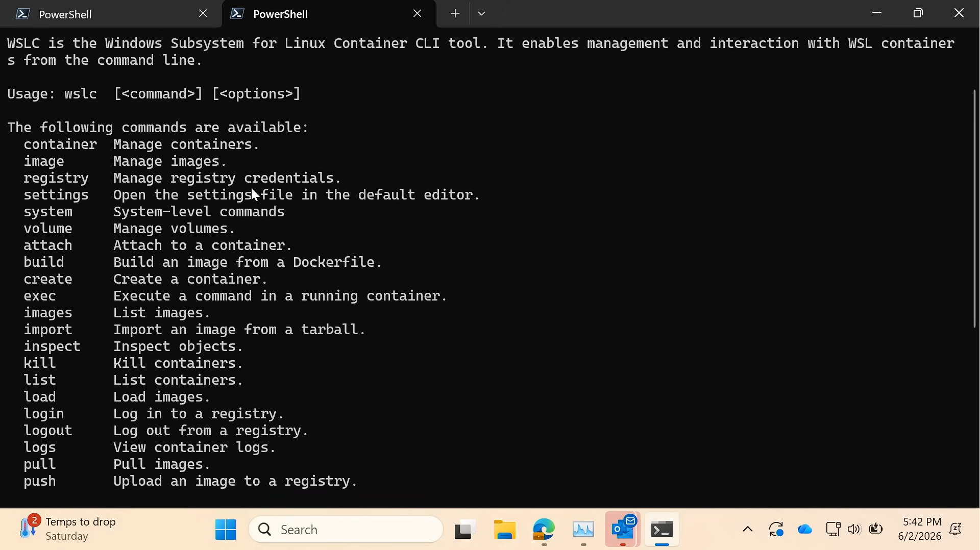Click the taskbar Search box
Image resolution: width=980 pixels, height=550 pixels.
click(346, 530)
